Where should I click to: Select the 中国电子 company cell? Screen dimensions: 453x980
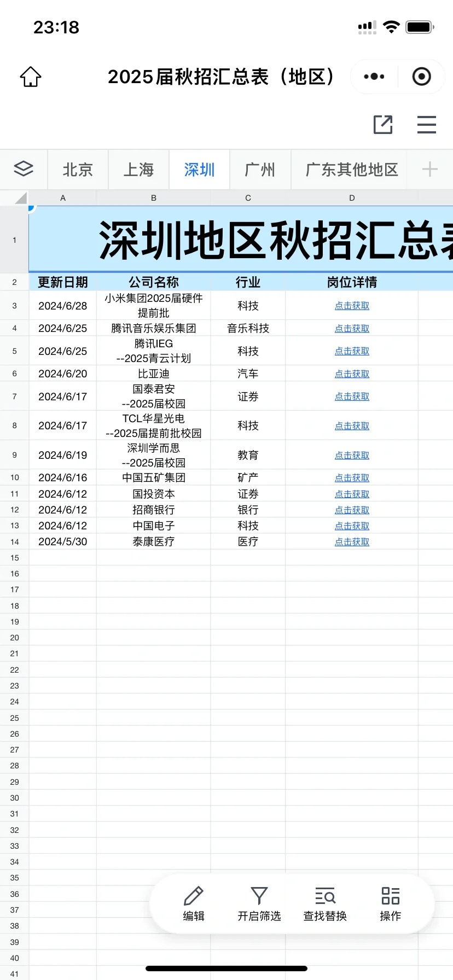(x=154, y=526)
